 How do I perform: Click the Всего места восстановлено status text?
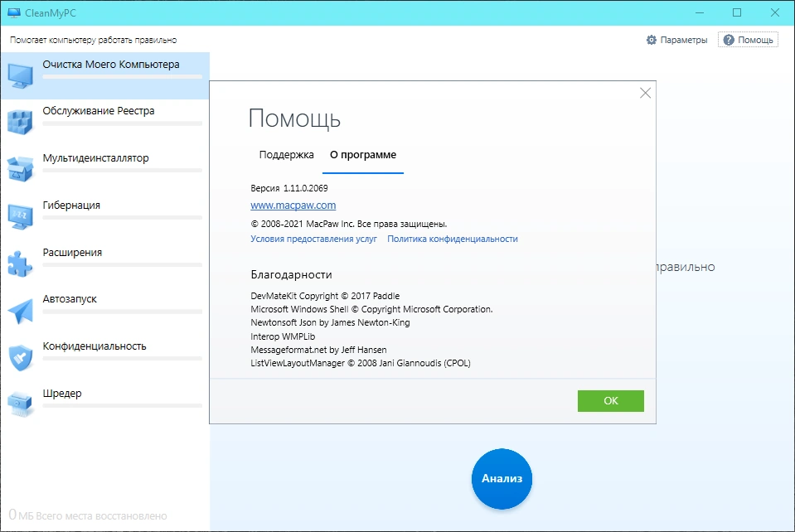coord(101,515)
